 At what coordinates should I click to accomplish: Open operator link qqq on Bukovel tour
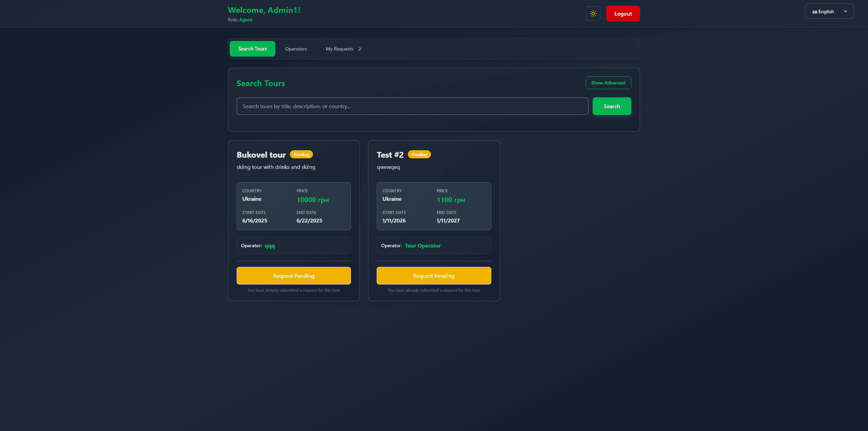point(269,246)
